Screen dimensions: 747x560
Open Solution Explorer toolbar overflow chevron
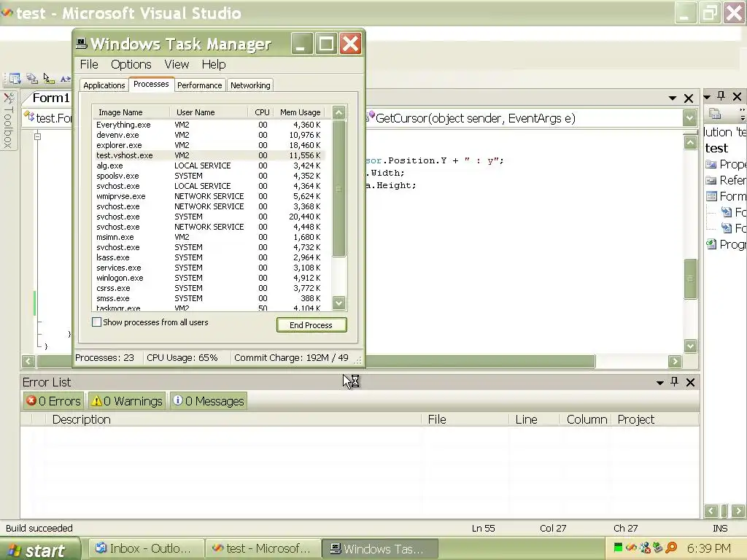pyautogui.click(x=742, y=114)
